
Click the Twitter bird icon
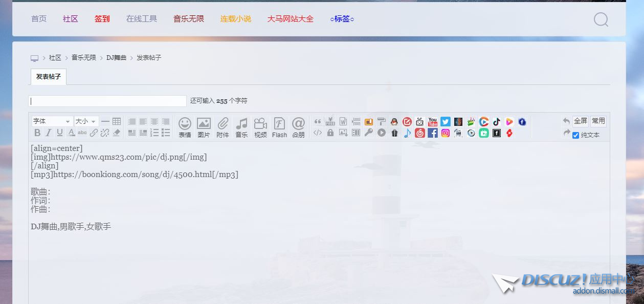point(446,122)
